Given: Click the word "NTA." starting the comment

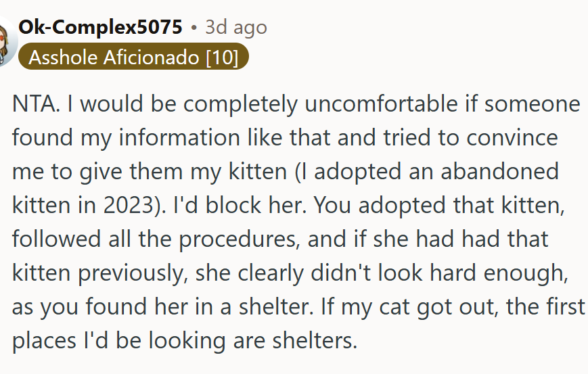Looking at the screenshot, I should 36,103.
